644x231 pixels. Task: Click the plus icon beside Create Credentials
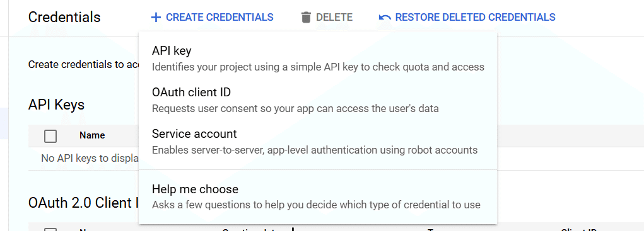[x=156, y=17]
